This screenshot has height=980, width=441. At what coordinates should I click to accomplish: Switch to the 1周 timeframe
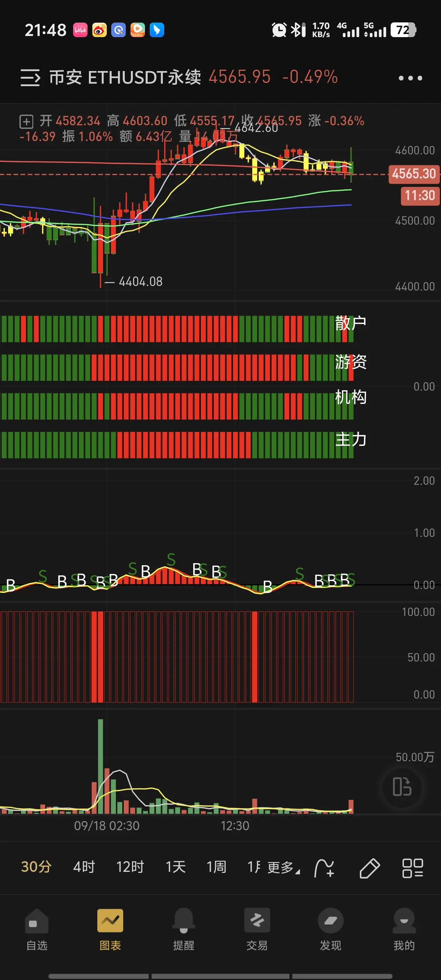pos(216,867)
